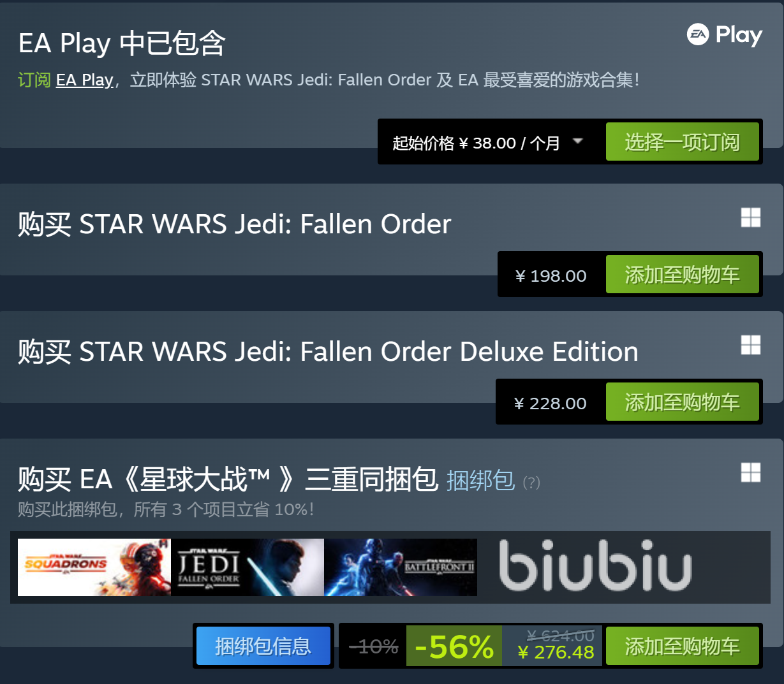Open the 捆绑包信息 bundle info button
Screen dimensions: 784x684
263,646
